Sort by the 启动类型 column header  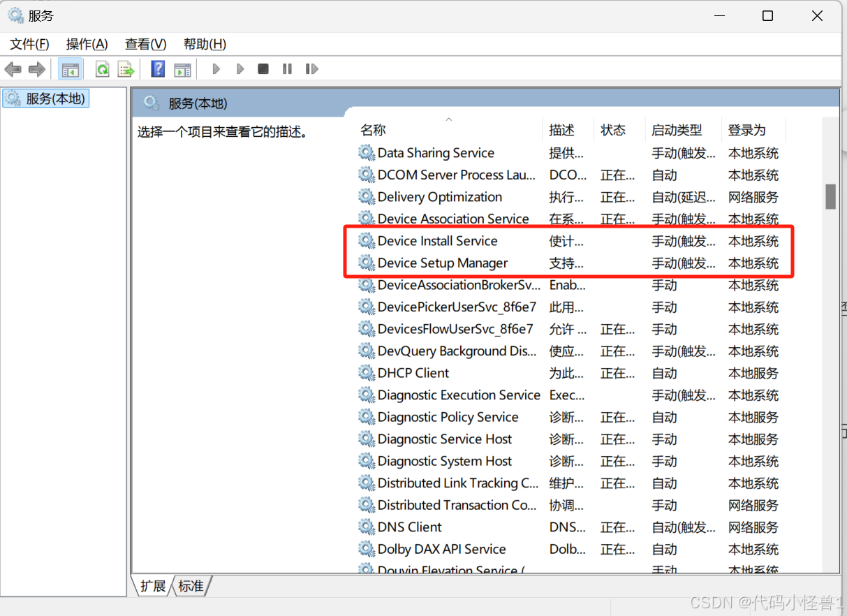pos(677,130)
